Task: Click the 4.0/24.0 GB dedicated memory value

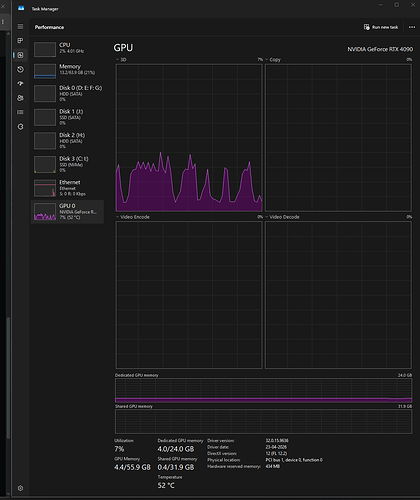Action: coord(176,449)
